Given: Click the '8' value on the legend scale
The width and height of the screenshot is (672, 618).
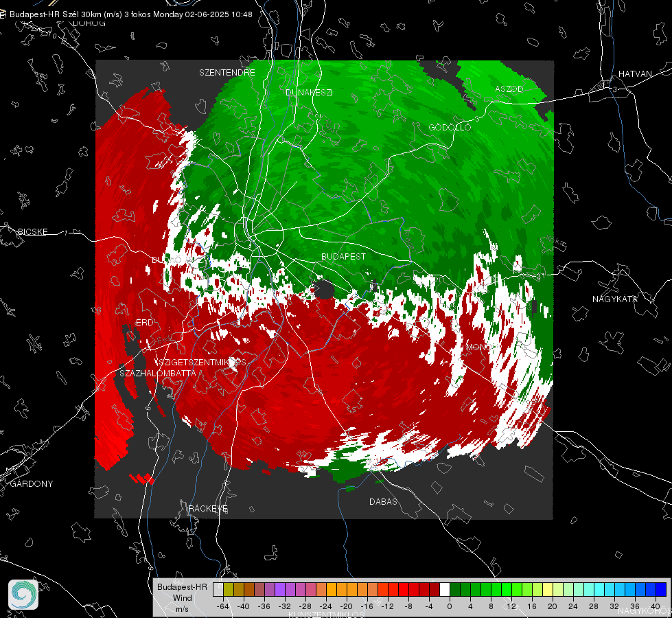Looking at the screenshot, I should (491, 606).
